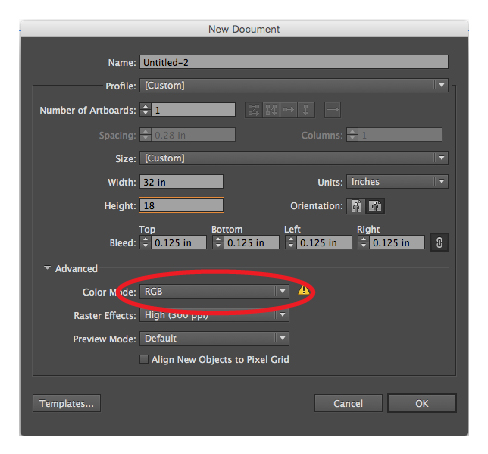Click the "Advanced" section label
This screenshot has width=488, height=454.
[x=76, y=268]
